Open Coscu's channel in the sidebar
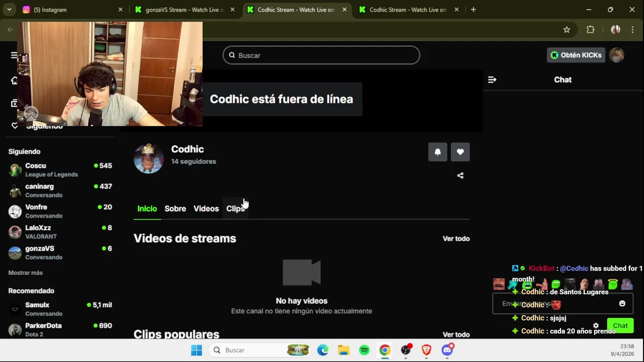The width and height of the screenshot is (644, 362). tap(60, 170)
